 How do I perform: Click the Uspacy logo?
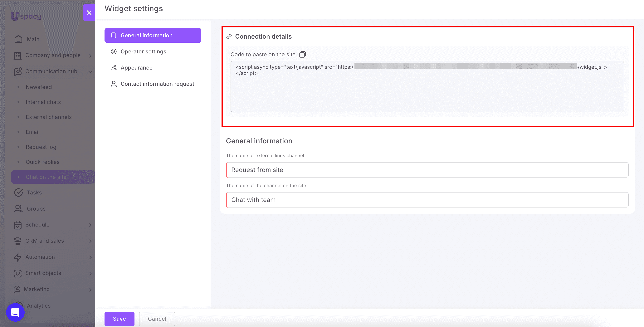coord(26,16)
